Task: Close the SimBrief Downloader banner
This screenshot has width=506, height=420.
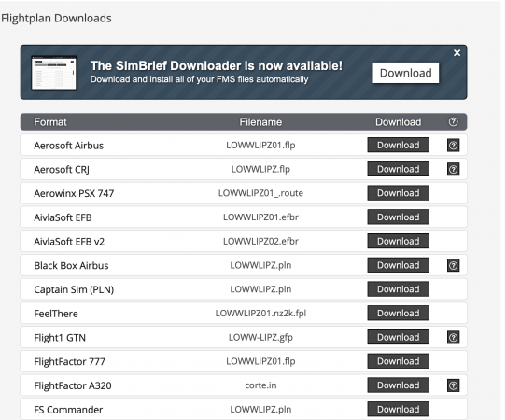Action: tap(457, 53)
